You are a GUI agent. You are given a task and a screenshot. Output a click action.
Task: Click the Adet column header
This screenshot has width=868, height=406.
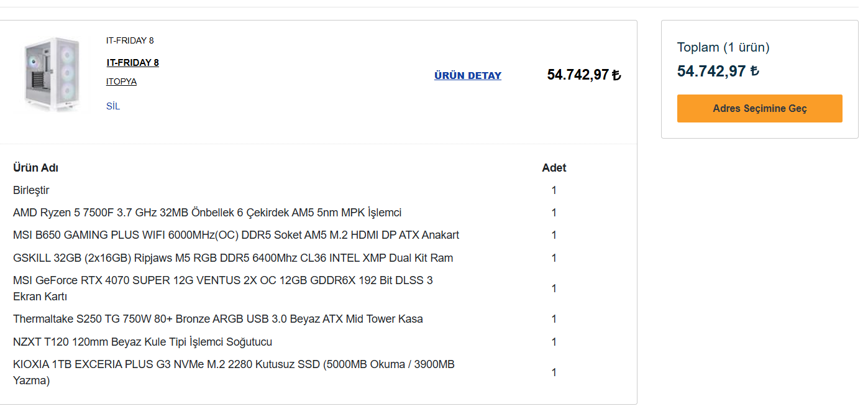coord(554,168)
